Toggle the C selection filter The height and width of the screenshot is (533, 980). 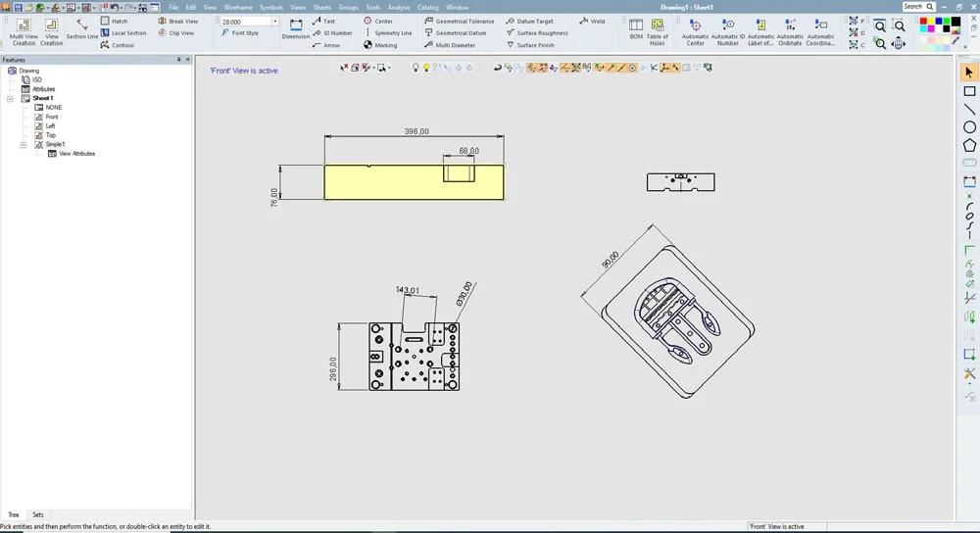point(857,44)
